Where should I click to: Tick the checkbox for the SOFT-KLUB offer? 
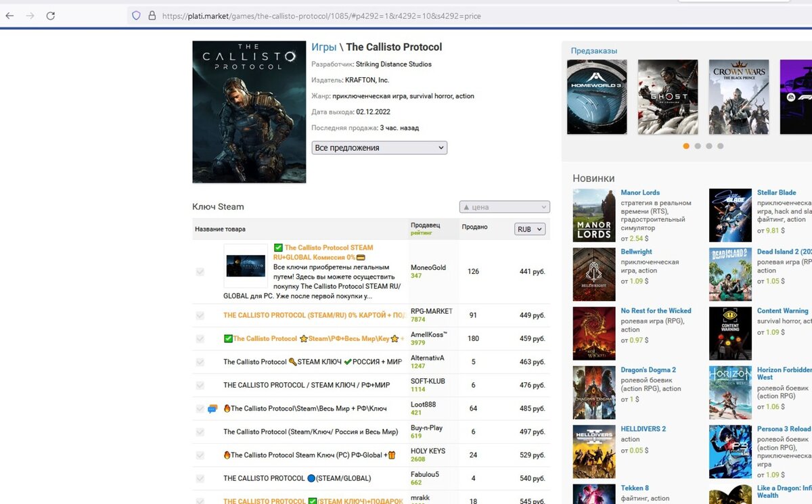tap(200, 386)
